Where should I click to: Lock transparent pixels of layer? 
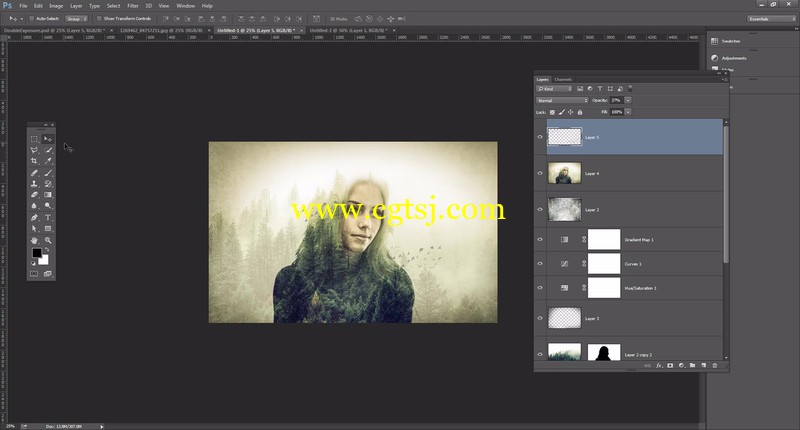pyautogui.click(x=553, y=112)
